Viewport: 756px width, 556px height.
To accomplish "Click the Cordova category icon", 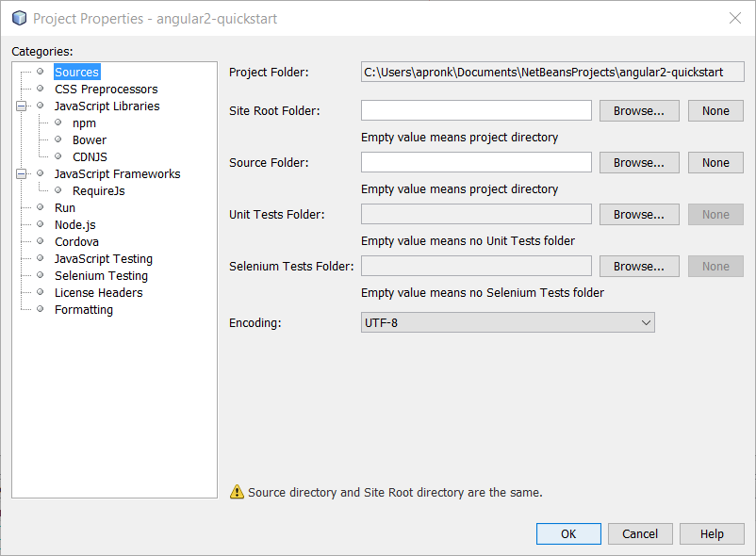I will 40,241.
